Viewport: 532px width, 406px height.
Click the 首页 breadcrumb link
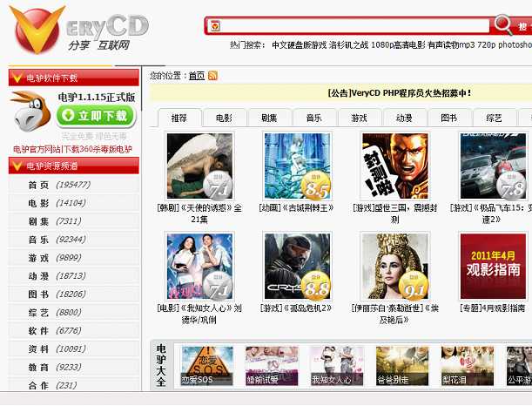point(197,76)
